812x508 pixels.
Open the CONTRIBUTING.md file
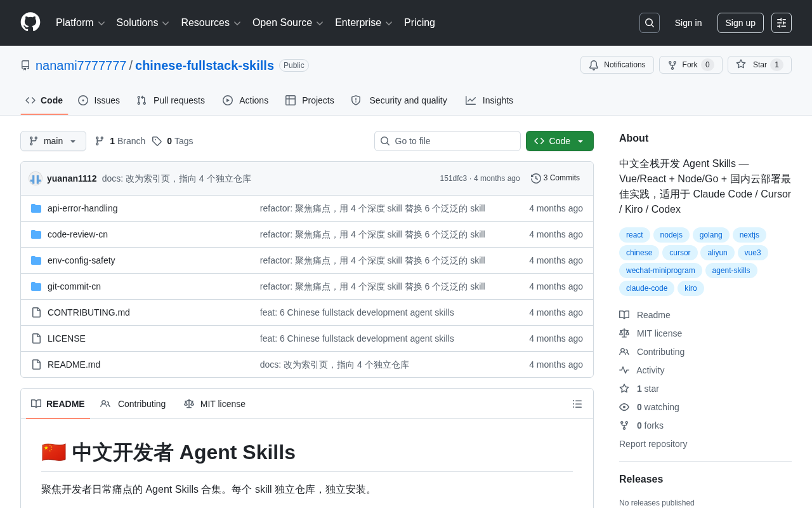tap(89, 312)
